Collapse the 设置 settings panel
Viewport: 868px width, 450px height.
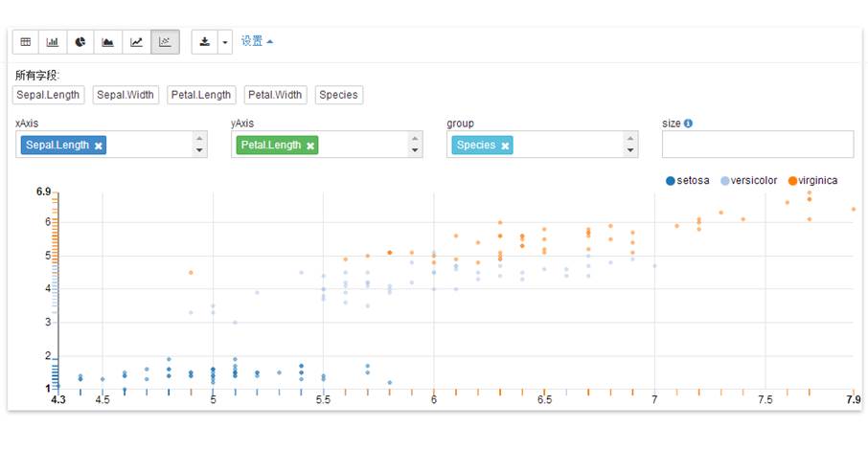[x=257, y=41]
